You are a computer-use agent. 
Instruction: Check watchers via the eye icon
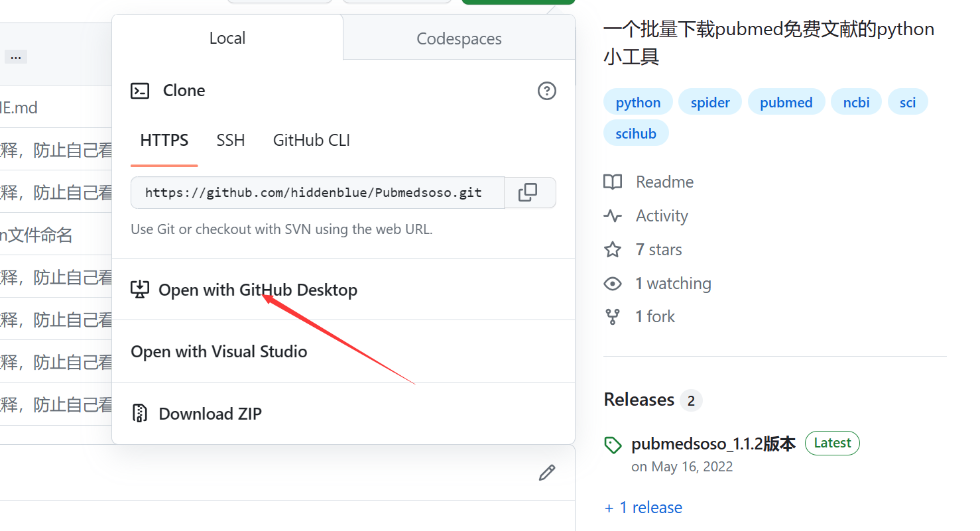coord(613,283)
